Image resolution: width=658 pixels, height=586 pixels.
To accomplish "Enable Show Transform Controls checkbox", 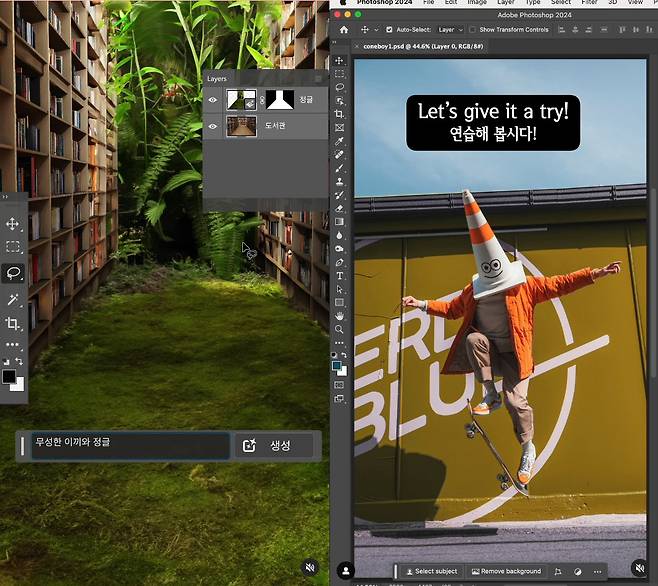I will pyautogui.click(x=473, y=30).
